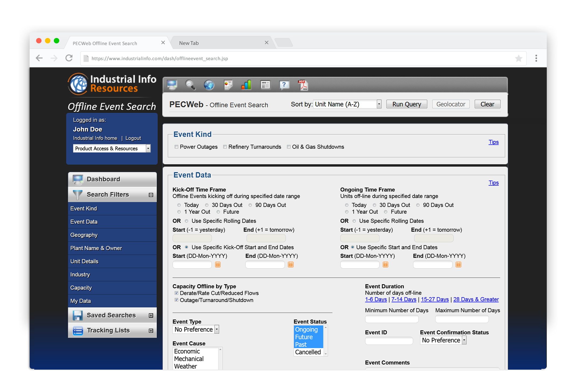
Task: Check the Power Outages checkbox
Action: tap(176, 147)
